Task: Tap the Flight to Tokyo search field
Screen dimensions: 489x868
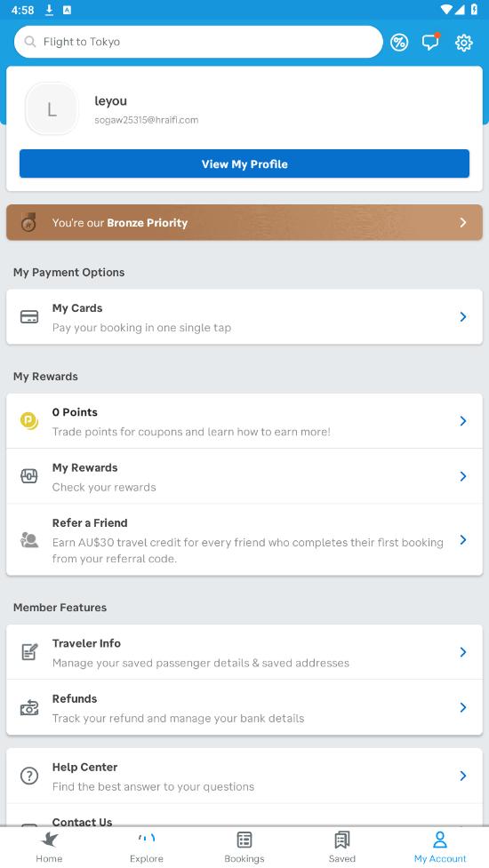Action: pyautogui.click(x=198, y=42)
